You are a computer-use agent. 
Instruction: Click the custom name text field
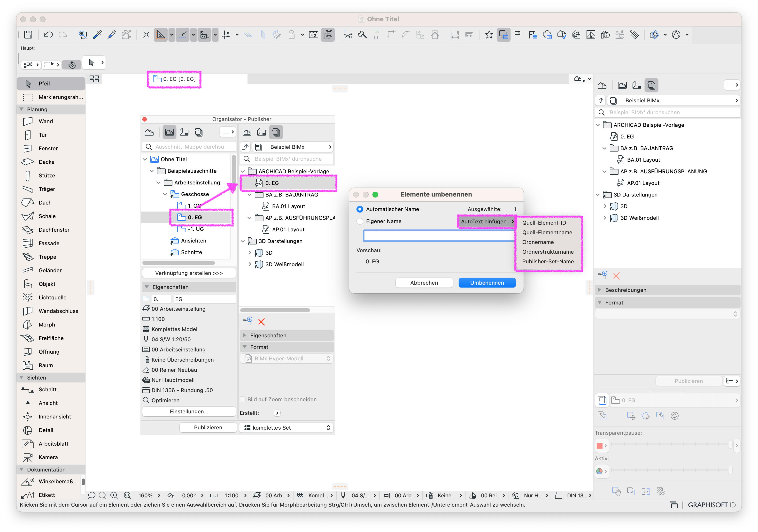click(439, 236)
